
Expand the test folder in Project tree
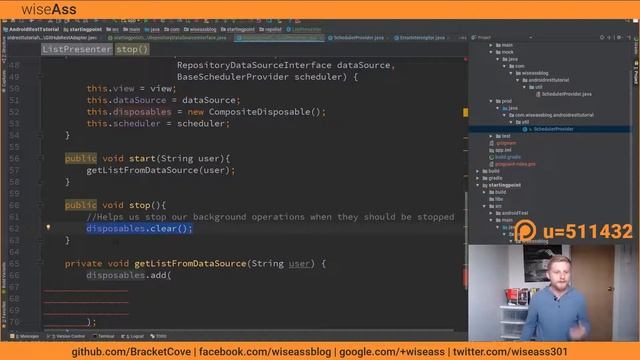[491, 136]
